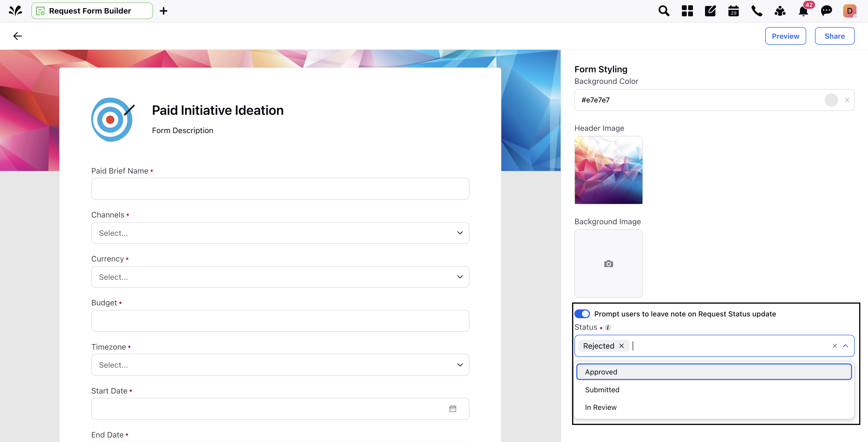
Task: Click the Sprinklr leaf logo icon
Action: point(16,11)
